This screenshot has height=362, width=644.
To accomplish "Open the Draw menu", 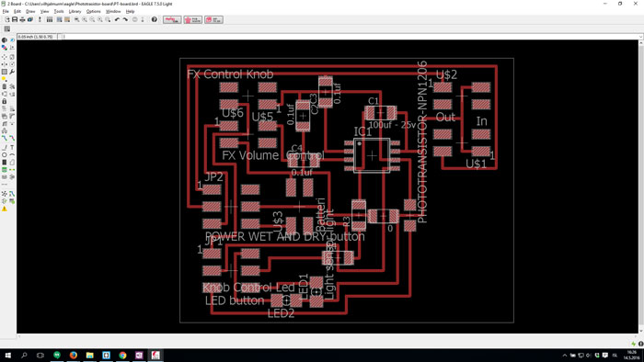I will point(30,11).
